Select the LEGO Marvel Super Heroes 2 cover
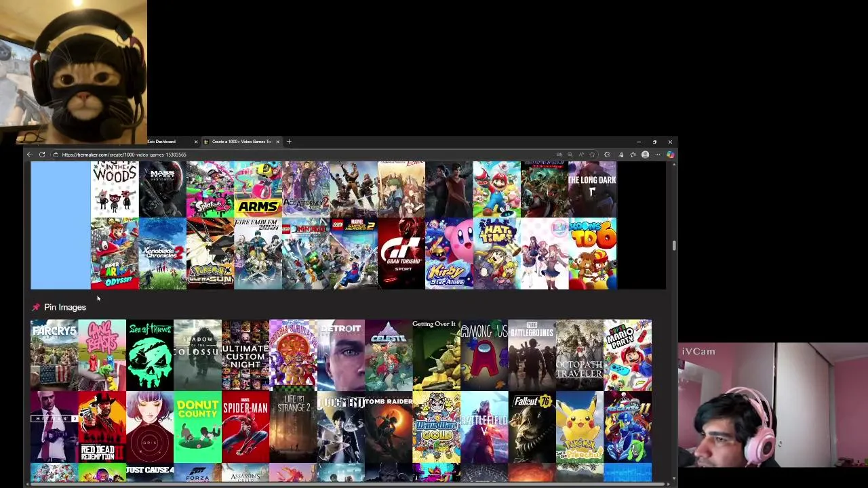868x488 pixels. 353,253
